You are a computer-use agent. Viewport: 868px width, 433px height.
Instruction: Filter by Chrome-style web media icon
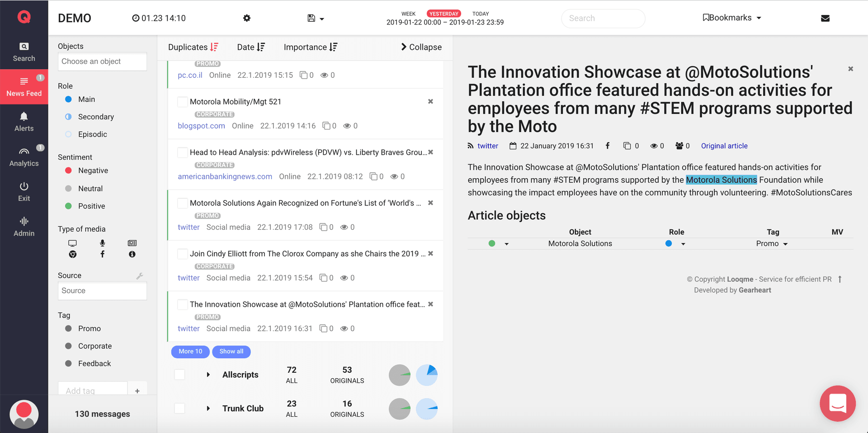click(72, 254)
